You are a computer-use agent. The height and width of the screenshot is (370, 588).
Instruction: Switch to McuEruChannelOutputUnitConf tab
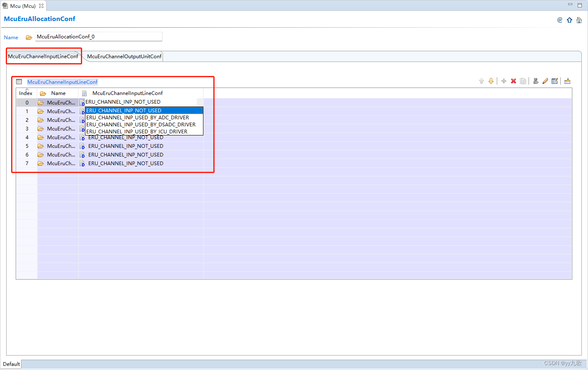click(x=124, y=56)
